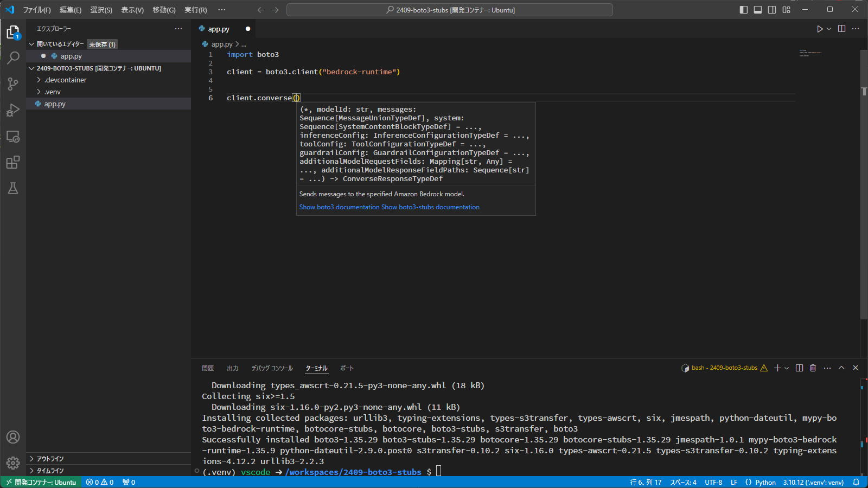Image resolution: width=868 pixels, height=488 pixels.
Task: Open the 実行(R) menu
Action: (x=195, y=10)
